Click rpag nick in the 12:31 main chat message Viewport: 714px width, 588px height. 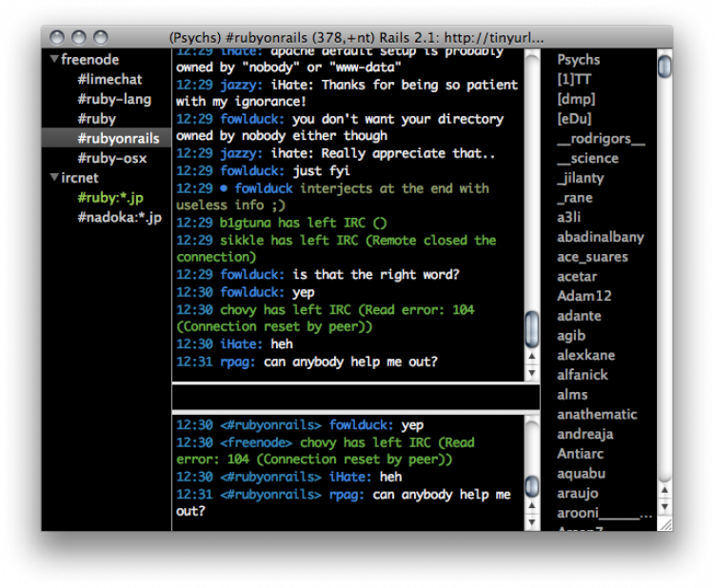[x=237, y=363]
